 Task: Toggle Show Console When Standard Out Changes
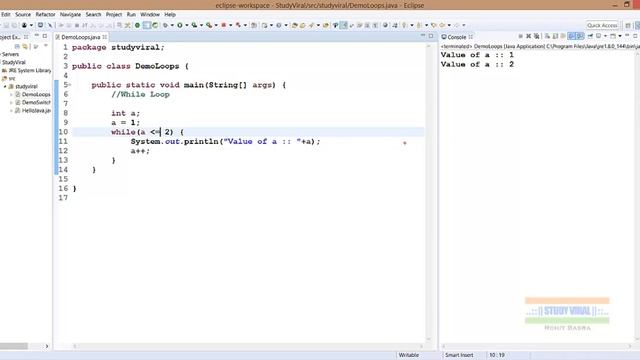tap(572, 36)
